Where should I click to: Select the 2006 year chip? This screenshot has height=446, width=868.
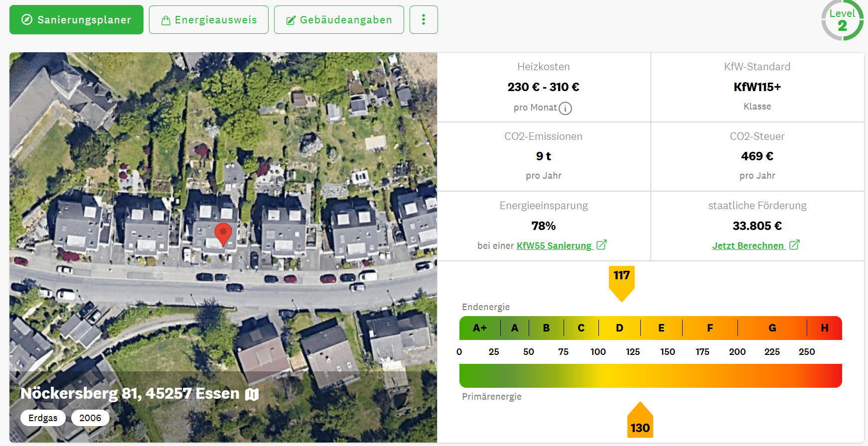90,418
